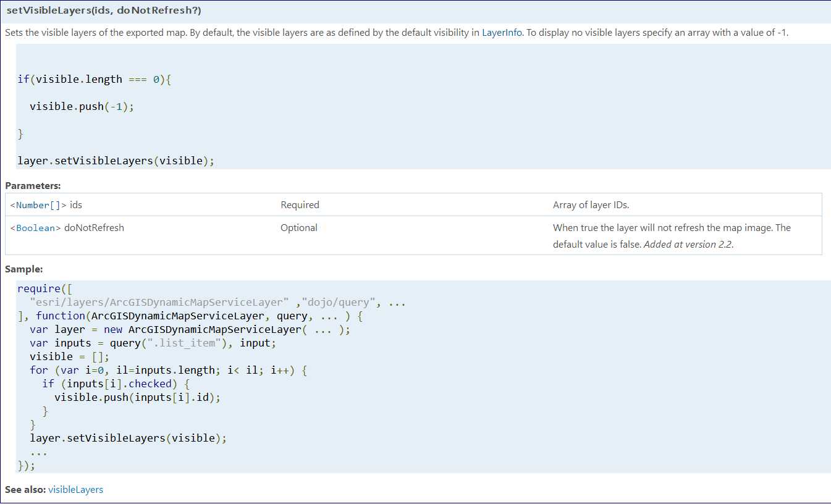Image resolution: width=831 pixels, height=504 pixels.
Task: Click the esri/layers/ArcGISDynamicMapServiceLayer string
Action: [159, 302]
